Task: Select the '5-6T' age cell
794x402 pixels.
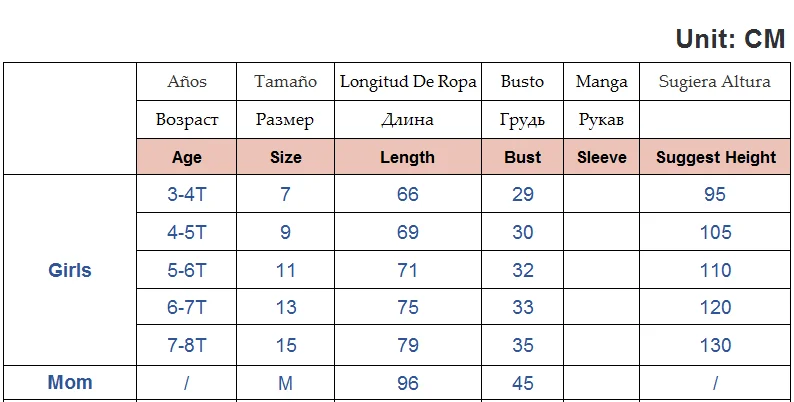Action: (x=187, y=270)
